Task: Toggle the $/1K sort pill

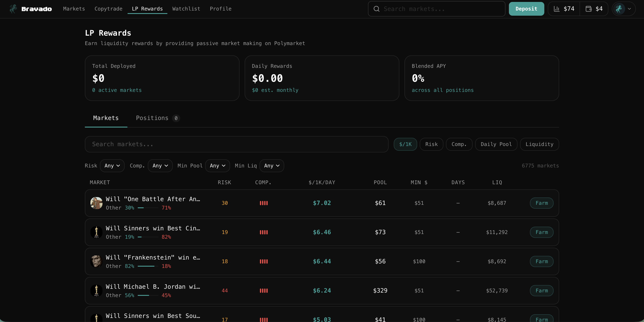Action: (405, 144)
